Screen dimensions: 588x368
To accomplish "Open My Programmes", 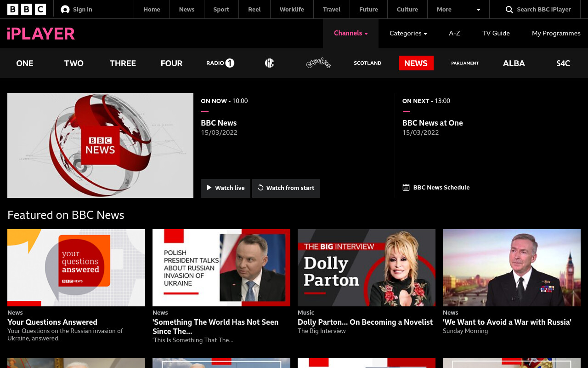I will click(556, 33).
